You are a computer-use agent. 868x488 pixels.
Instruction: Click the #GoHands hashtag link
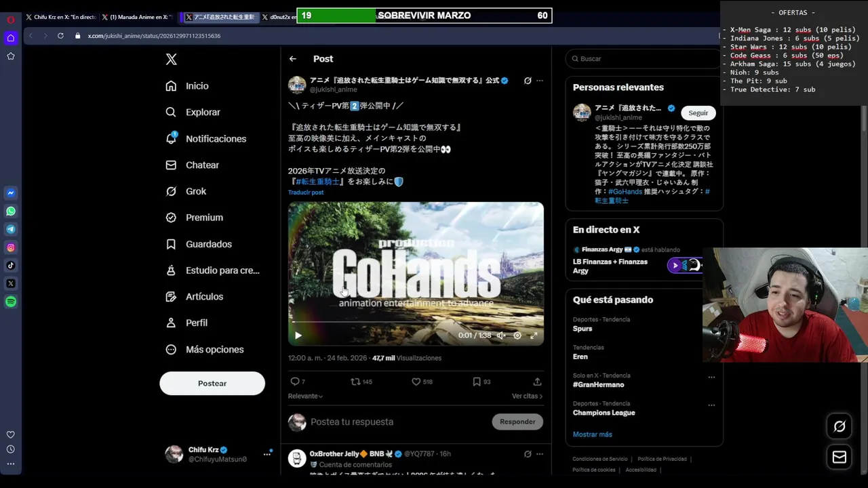point(625,192)
